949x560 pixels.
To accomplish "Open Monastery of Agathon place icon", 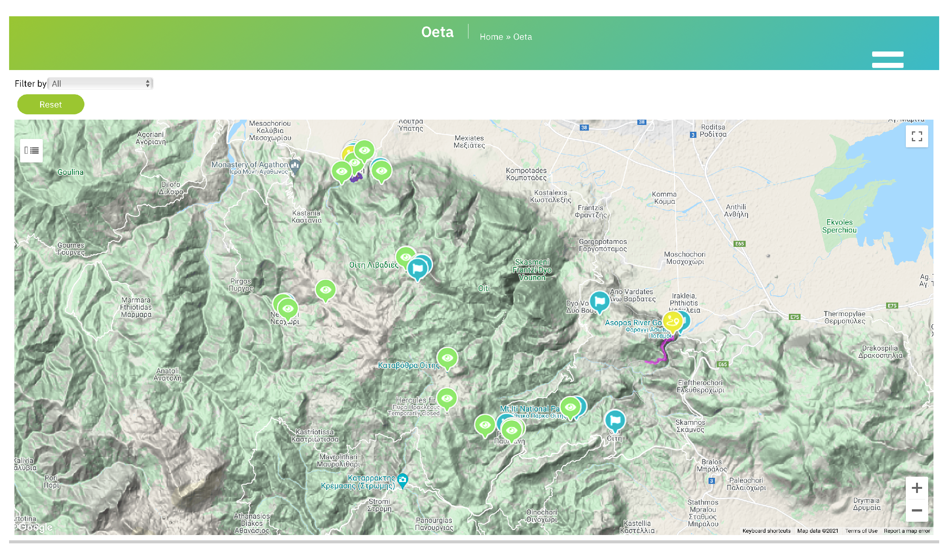I will click(295, 165).
